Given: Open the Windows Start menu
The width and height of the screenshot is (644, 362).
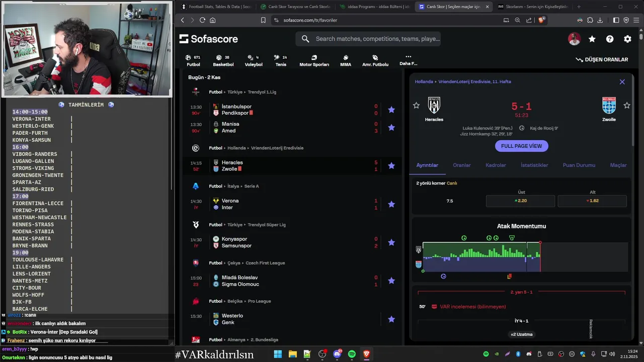Looking at the screenshot, I should click(x=278, y=354).
